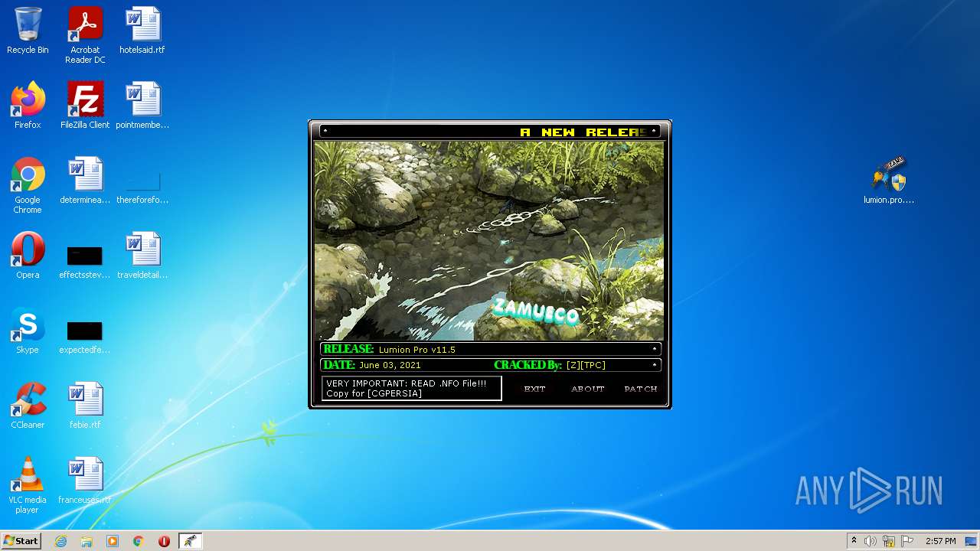Select lumion.pro.... executable icon on desktop
The width and height of the screenshot is (980, 551).
889,181
